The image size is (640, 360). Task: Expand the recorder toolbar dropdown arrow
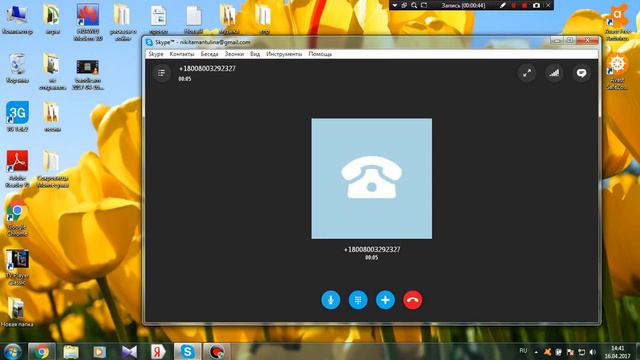[x=394, y=5]
